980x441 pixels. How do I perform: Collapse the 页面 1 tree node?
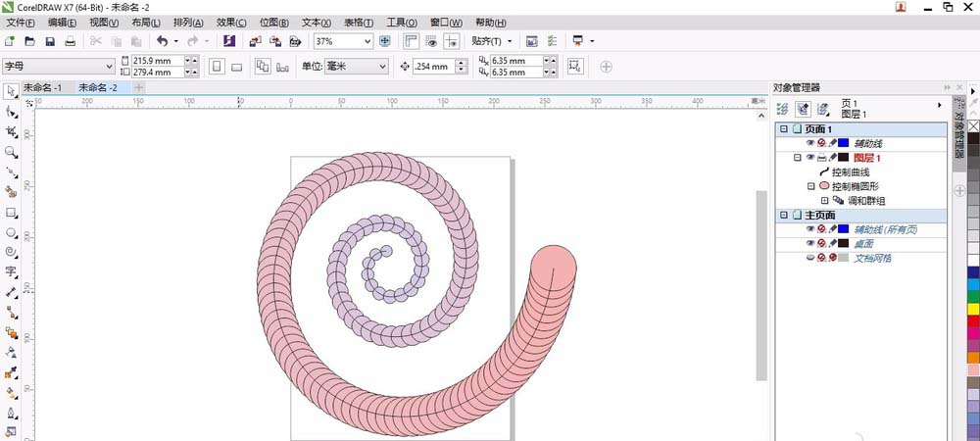(783, 129)
